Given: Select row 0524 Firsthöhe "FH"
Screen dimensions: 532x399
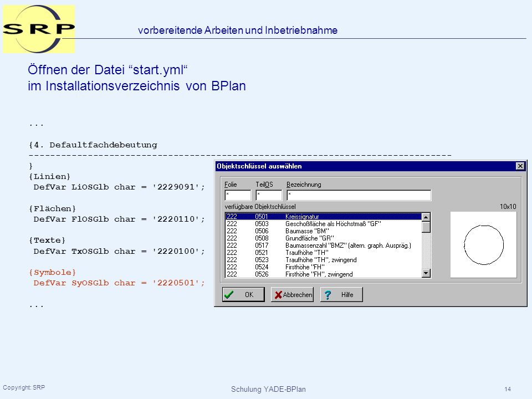Looking at the screenshot, I should pyautogui.click(x=323, y=267).
